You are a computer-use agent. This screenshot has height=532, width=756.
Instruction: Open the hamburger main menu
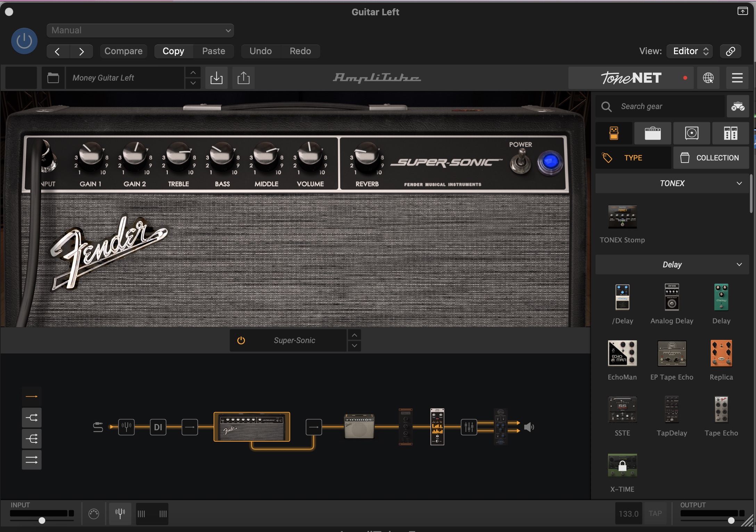click(737, 78)
